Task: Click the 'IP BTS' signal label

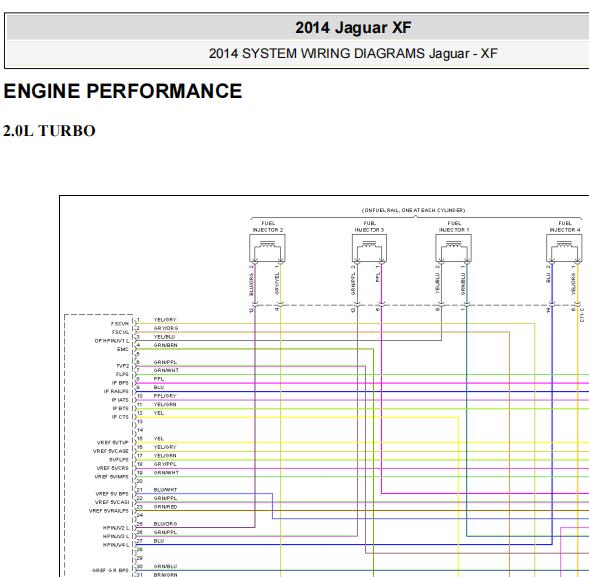Action: [x=120, y=408]
